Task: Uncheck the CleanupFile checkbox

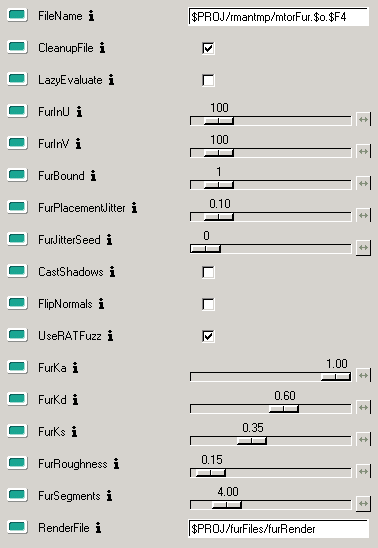Action: point(208,48)
